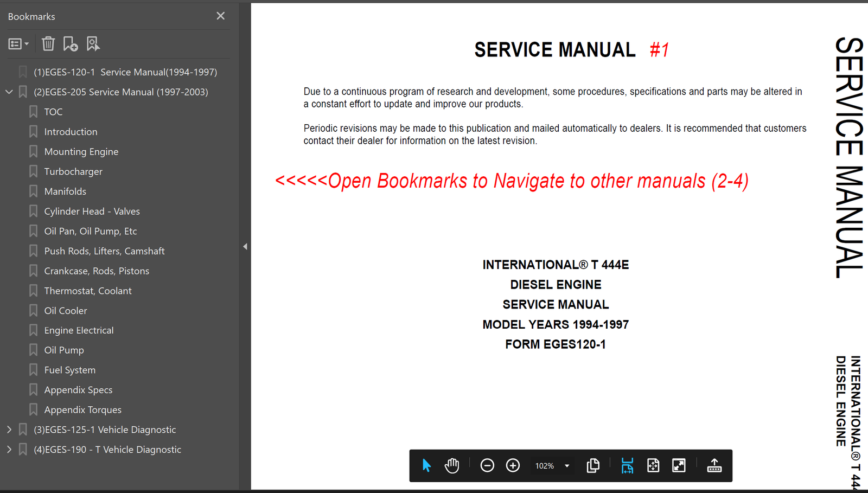Open Crankcase, Rods, Pistons bookmark
868x493 pixels.
pos(97,271)
